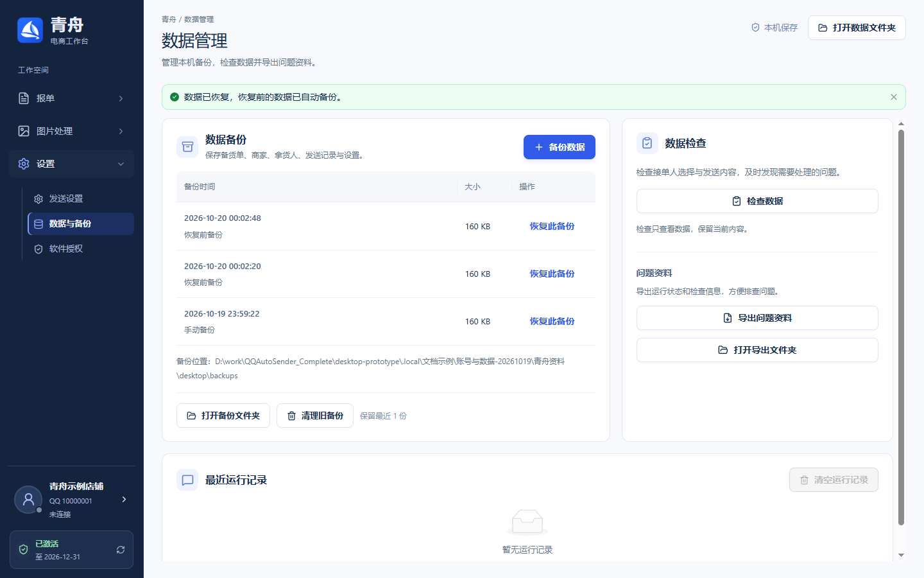Restore backup from 2026-10-20 00:02:48
924x578 pixels.
[552, 226]
